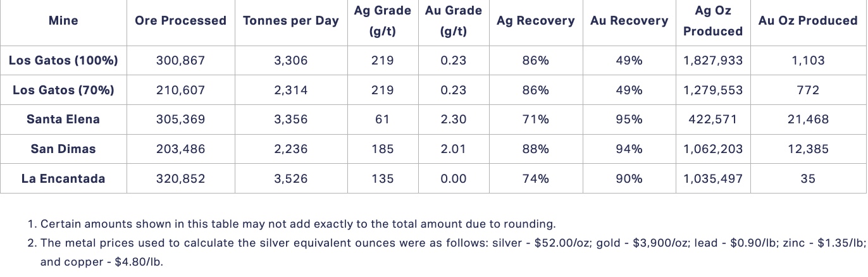The width and height of the screenshot is (868, 277).
Task: Click the 1,827,933 silver ounces cell
Action: point(713,61)
